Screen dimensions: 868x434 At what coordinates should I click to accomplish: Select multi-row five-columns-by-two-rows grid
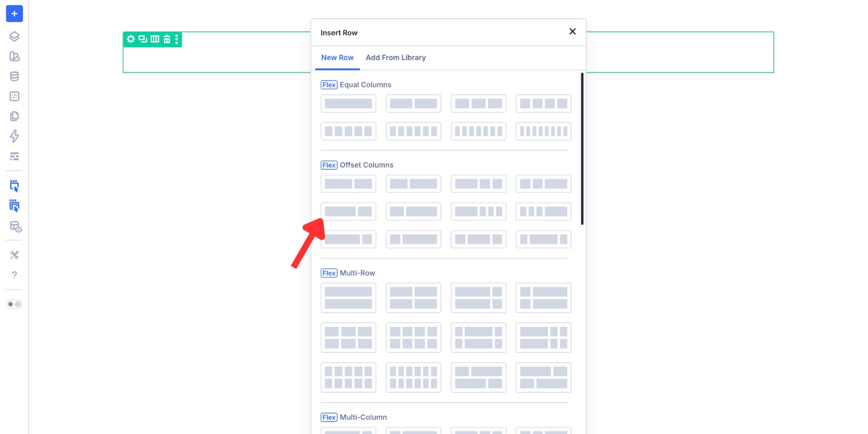tap(348, 378)
